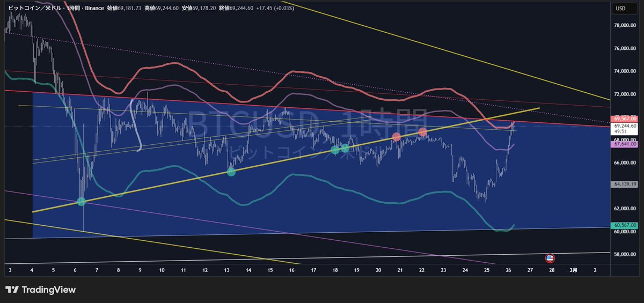Screen dimensions: 644x303
Task: Select the left green marker at February 18
Action: point(335,150)
